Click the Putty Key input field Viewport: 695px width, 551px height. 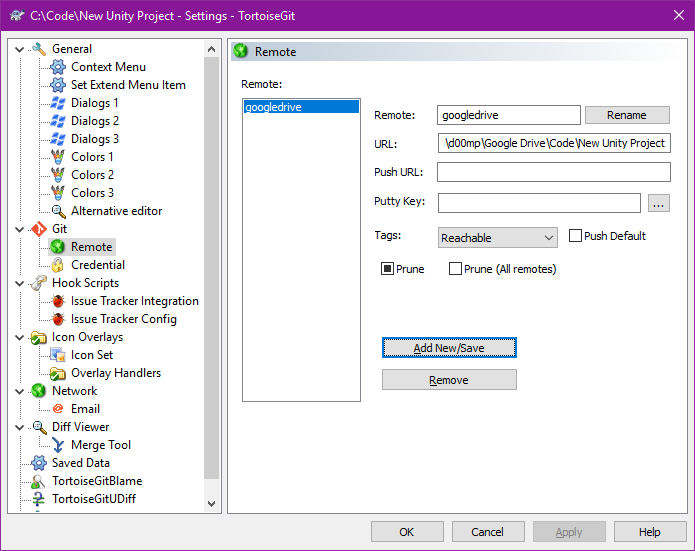tap(539, 203)
